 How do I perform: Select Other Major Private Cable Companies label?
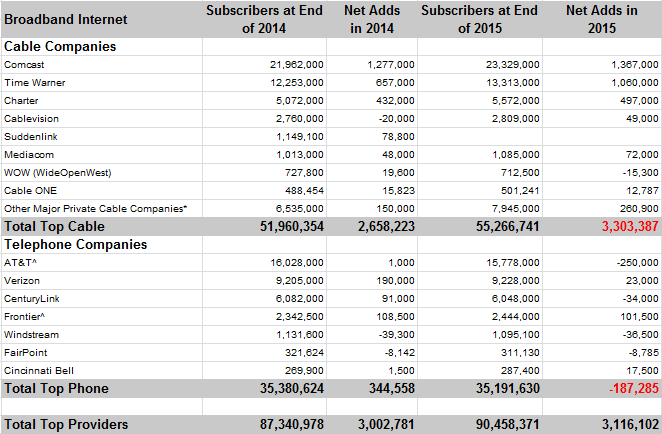[95, 209]
